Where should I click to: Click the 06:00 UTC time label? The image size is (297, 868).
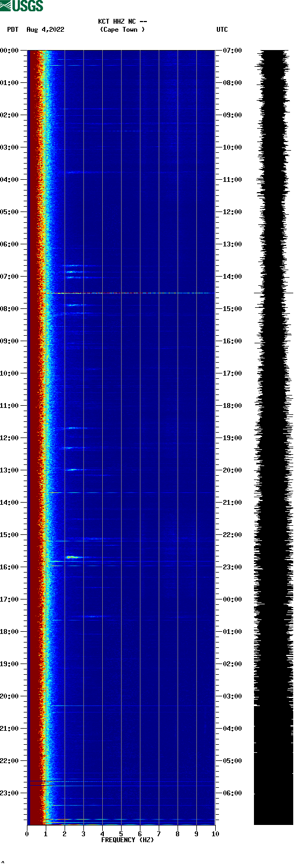point(232,793)
